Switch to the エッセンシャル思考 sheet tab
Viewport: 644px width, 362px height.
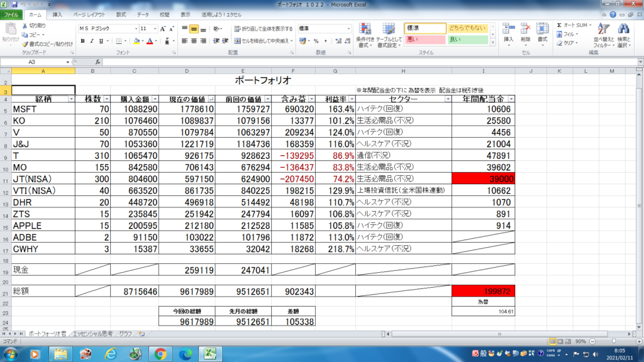[92, 334]
